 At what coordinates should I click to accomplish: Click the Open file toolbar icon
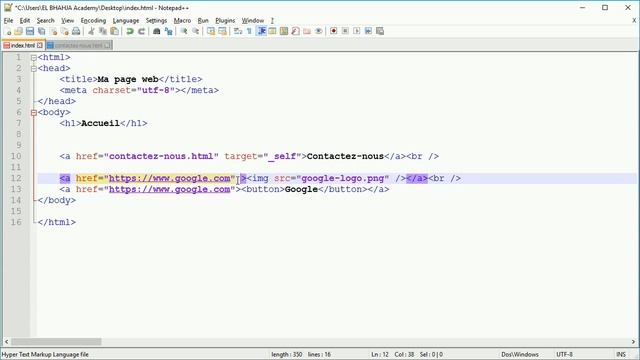tap(18, 31)
